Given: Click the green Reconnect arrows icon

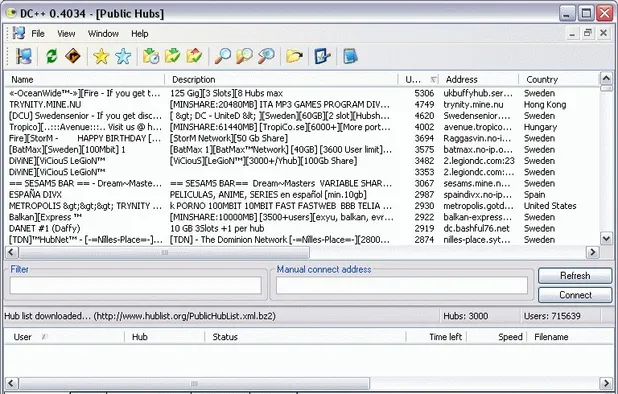Looking at the screenshot, I should tap(51, 56).
